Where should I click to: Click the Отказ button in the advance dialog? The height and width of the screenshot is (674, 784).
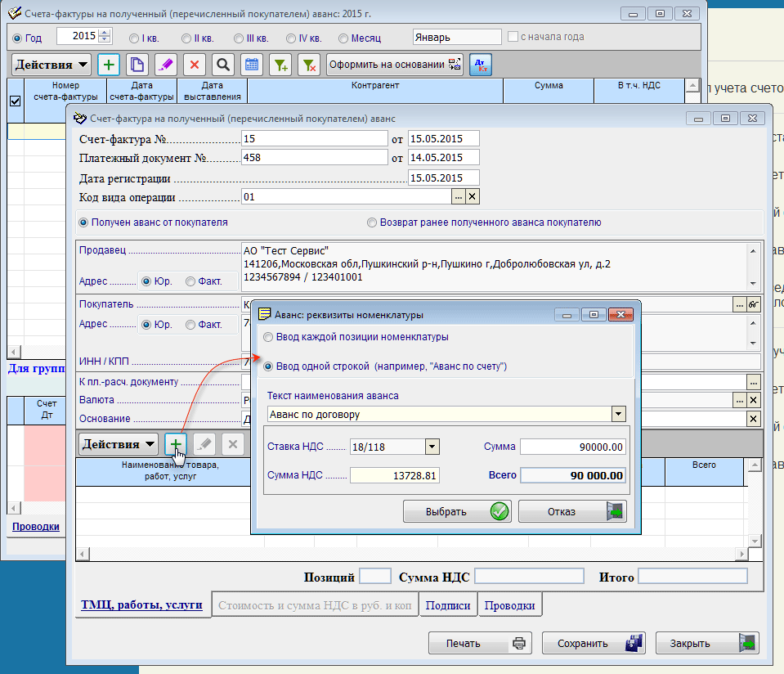point(572,511)
